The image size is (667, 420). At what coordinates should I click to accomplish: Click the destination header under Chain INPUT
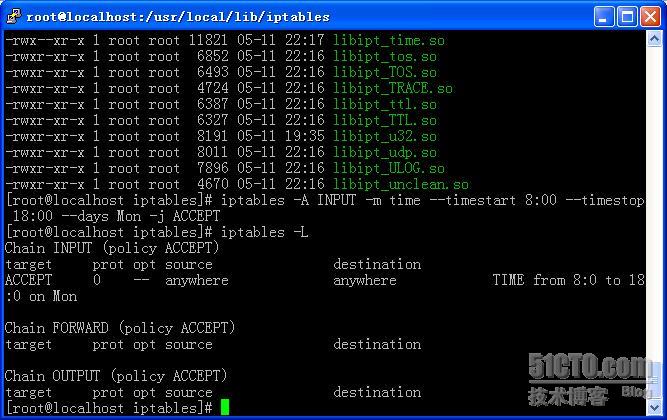tap(377, 264)
